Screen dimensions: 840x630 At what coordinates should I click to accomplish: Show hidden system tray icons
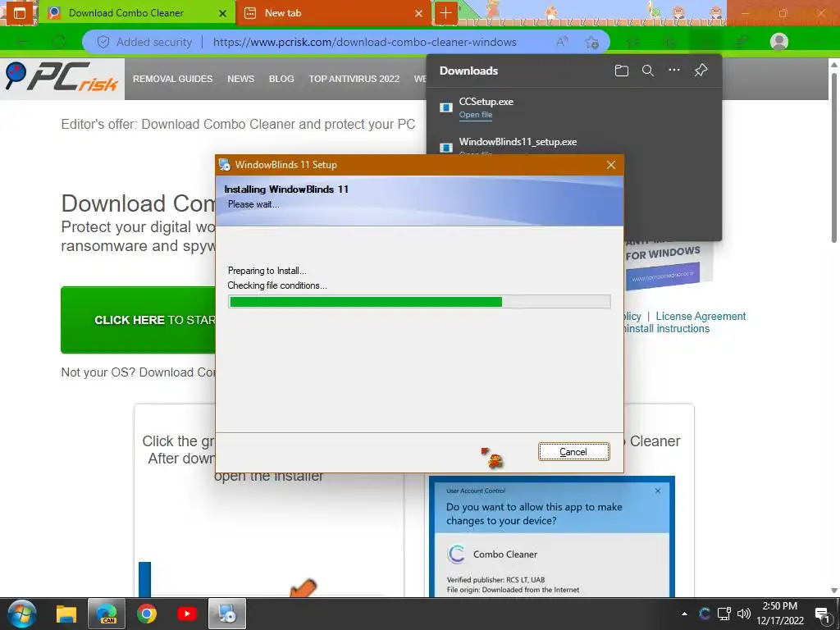click(x=684, y=614)
